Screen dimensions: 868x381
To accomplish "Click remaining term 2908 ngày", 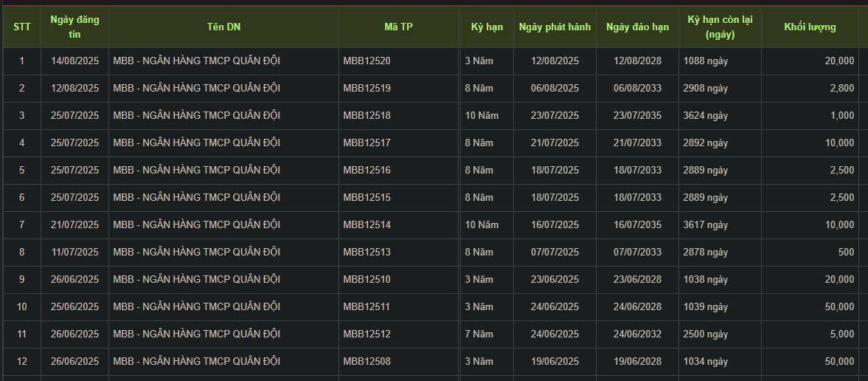I will [705, 88].
